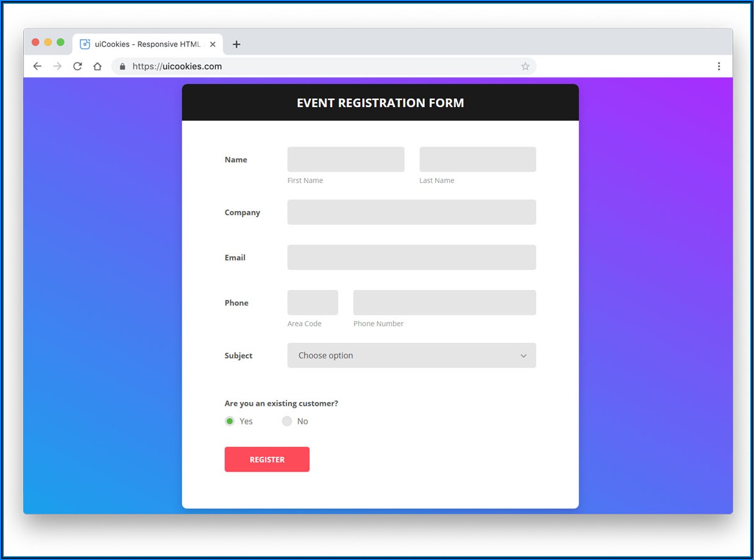Focus the Last Name field

pyautogui.click(x=478, y=159)
